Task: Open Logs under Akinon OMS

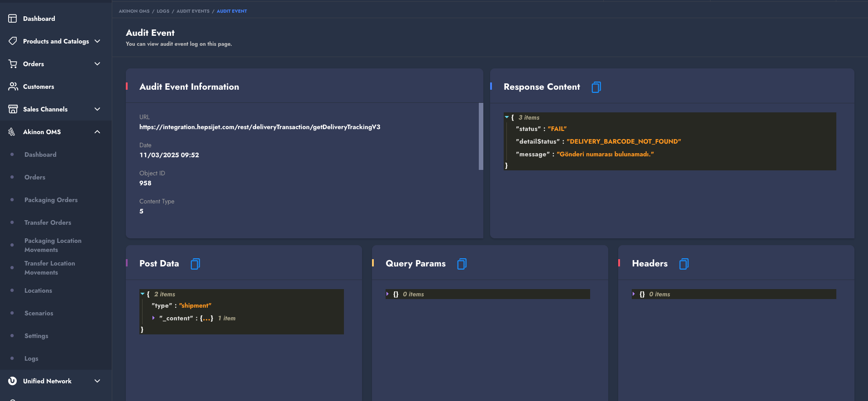Action: 31,358
